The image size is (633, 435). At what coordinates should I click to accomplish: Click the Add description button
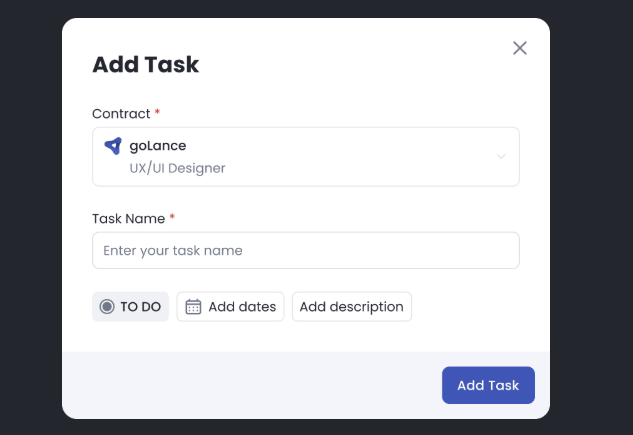point(351,307)
